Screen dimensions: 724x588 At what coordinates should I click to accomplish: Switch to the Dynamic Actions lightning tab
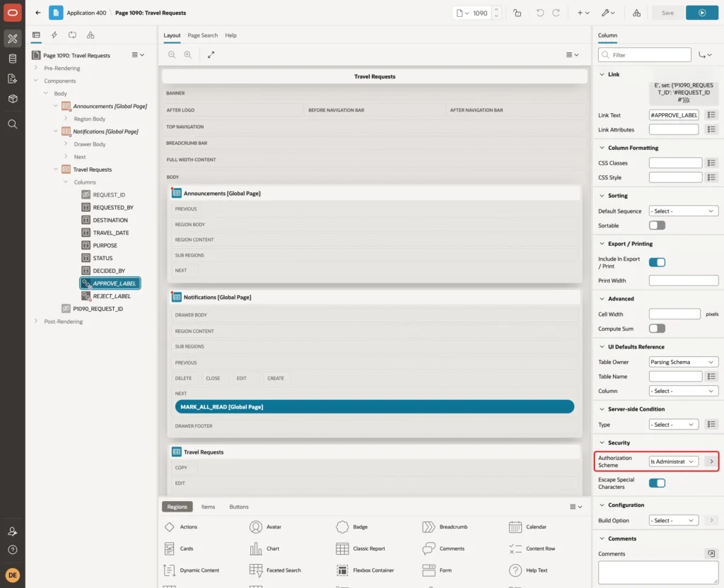pyautogui.click(x=54, y=35)
